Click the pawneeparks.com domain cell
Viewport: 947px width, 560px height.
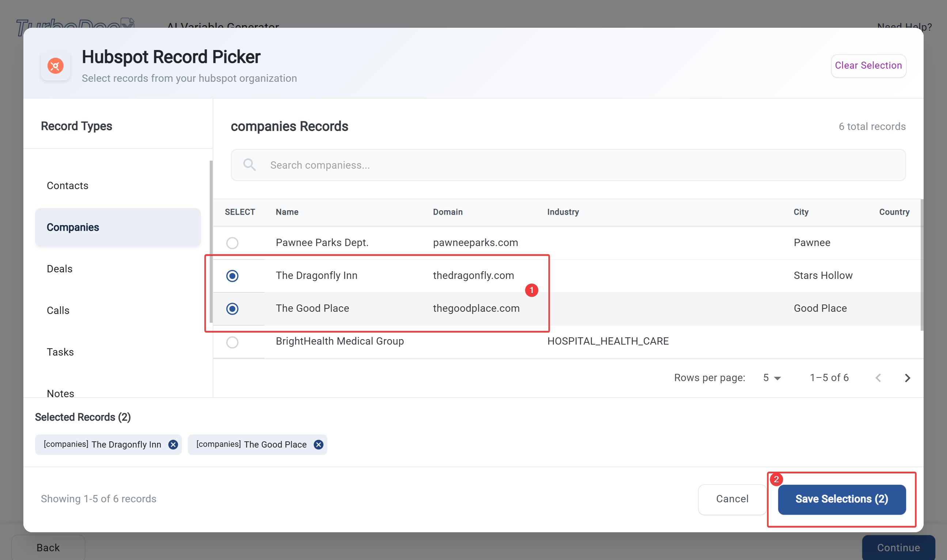click(475, 243)
